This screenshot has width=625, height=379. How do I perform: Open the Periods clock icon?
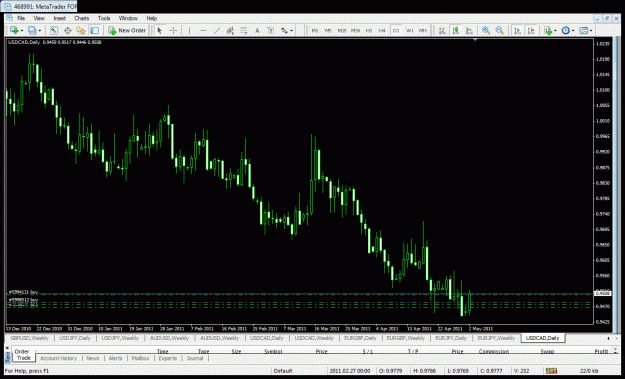[x=566, y=30]
